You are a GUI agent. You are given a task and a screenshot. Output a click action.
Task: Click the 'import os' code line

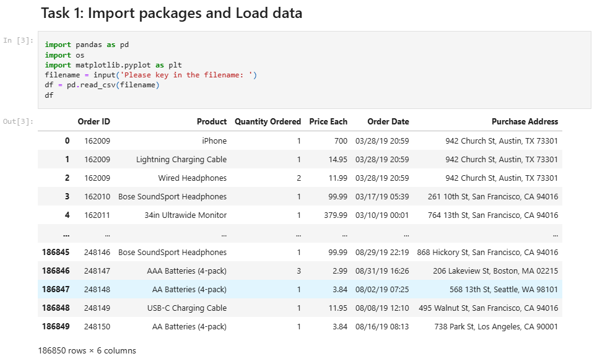pos(64,55)
